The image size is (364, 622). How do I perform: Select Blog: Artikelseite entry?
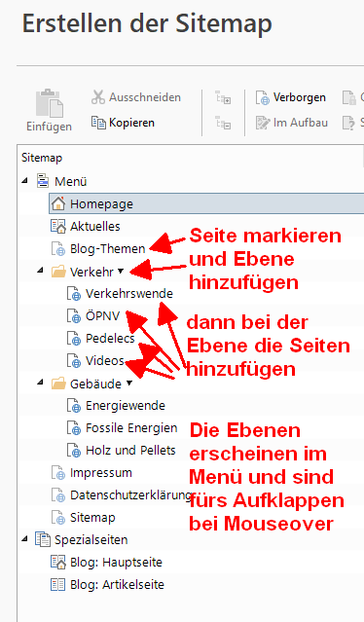(117, 584)
